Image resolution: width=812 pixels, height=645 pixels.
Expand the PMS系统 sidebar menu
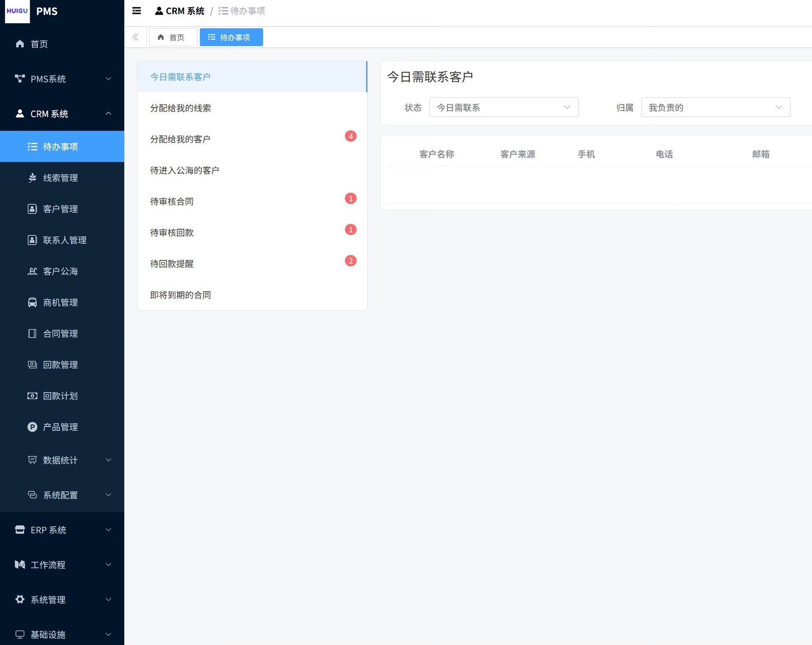pos(62,79)
